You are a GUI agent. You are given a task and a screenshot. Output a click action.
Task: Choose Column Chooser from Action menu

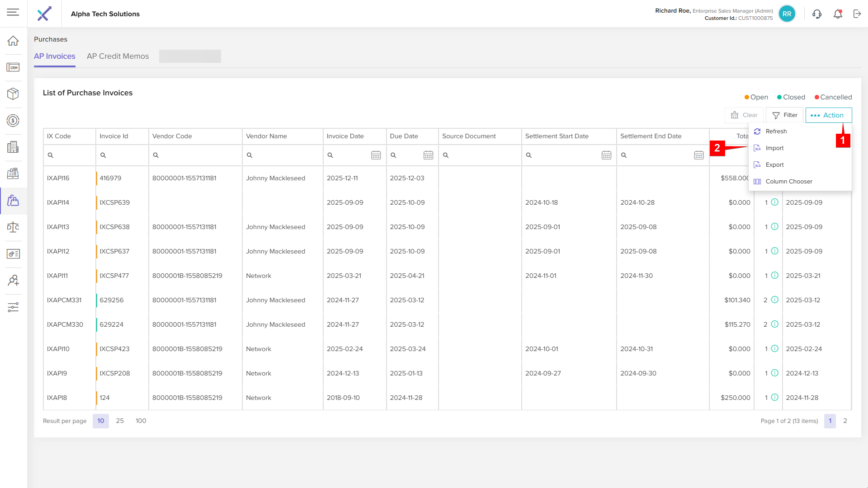pos(788,182)
